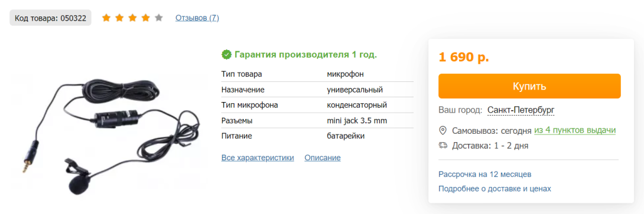Click the microphone product image
The image size is (644, 214).
pyautogui.click(x=109, y=135)
